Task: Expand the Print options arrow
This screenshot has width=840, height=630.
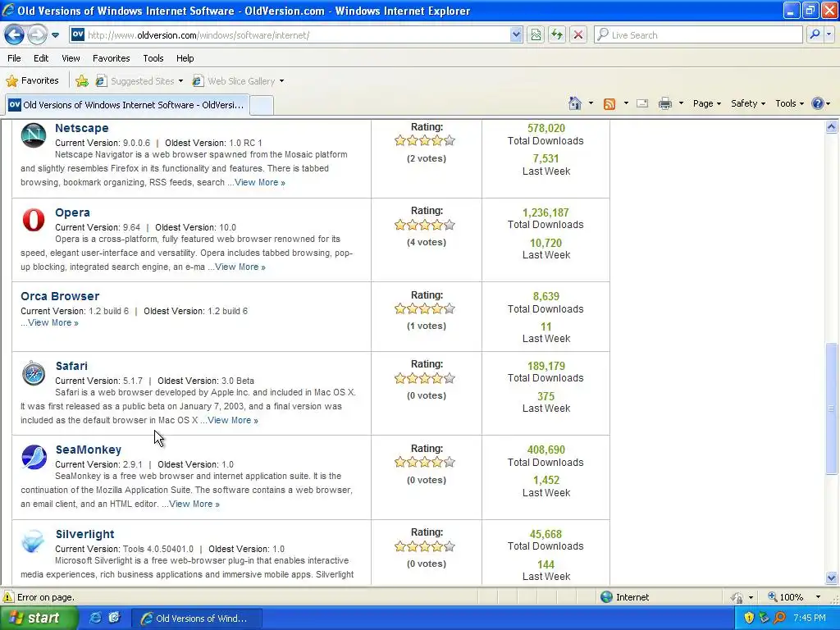Action: click(x=681, y=103)
